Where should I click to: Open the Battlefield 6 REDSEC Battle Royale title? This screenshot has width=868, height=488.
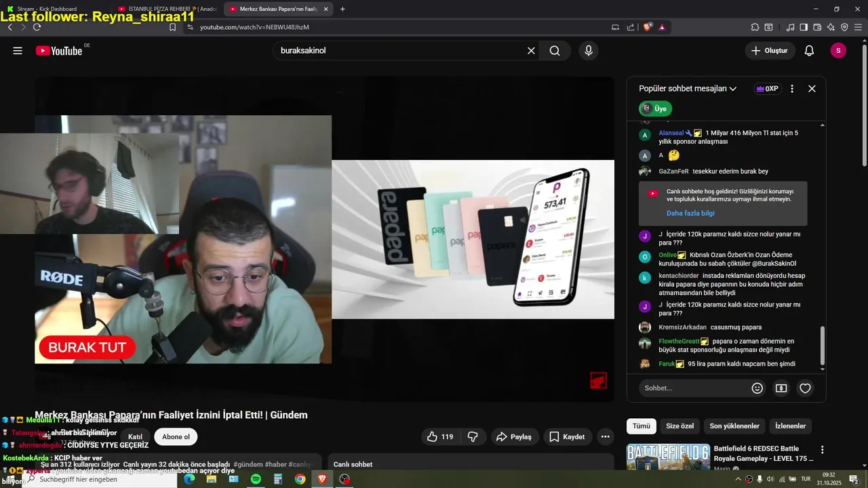tap(764, 453)
